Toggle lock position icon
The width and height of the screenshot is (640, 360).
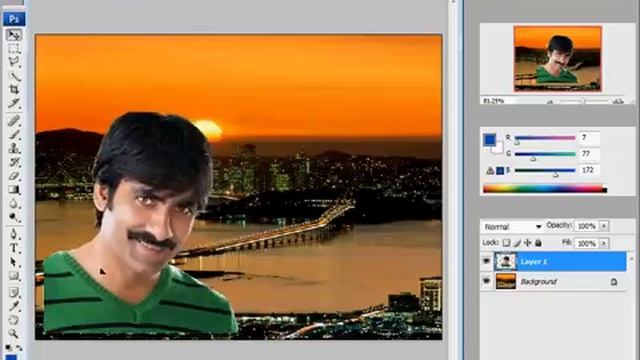coord(527,243)
